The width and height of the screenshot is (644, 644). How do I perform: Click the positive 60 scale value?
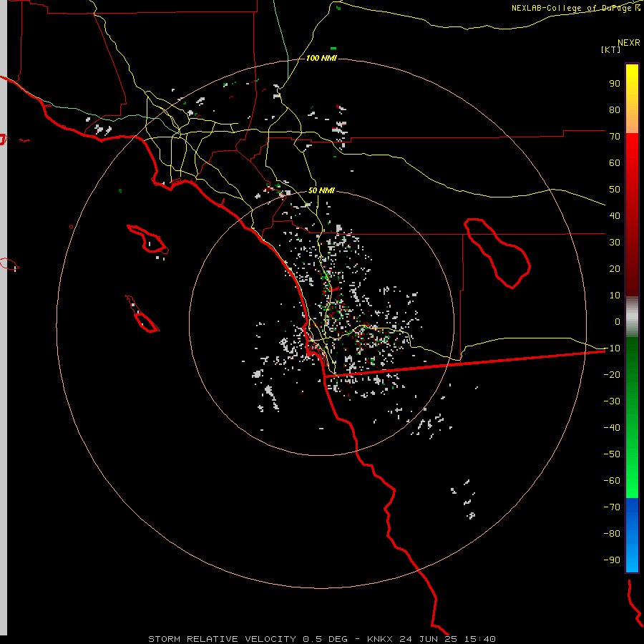(x=615, y=162)
